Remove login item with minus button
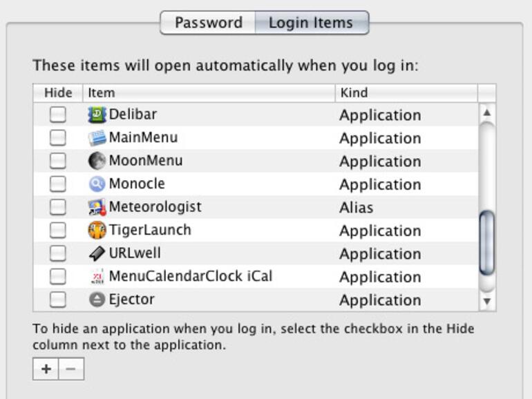This screenshot has width=532, height=399. [x=71, y=369]
